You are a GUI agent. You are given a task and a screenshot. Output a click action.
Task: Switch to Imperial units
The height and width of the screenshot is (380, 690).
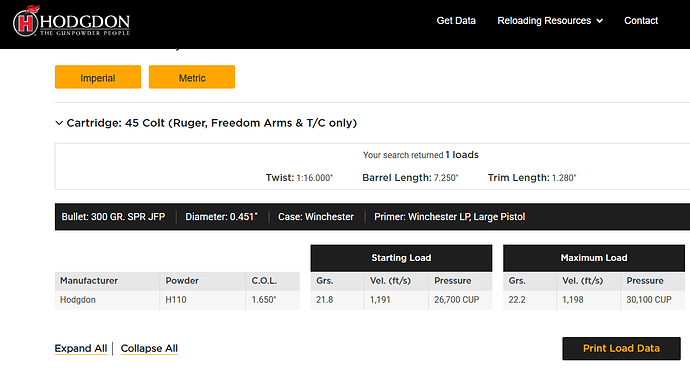click(x=98, y=77)
